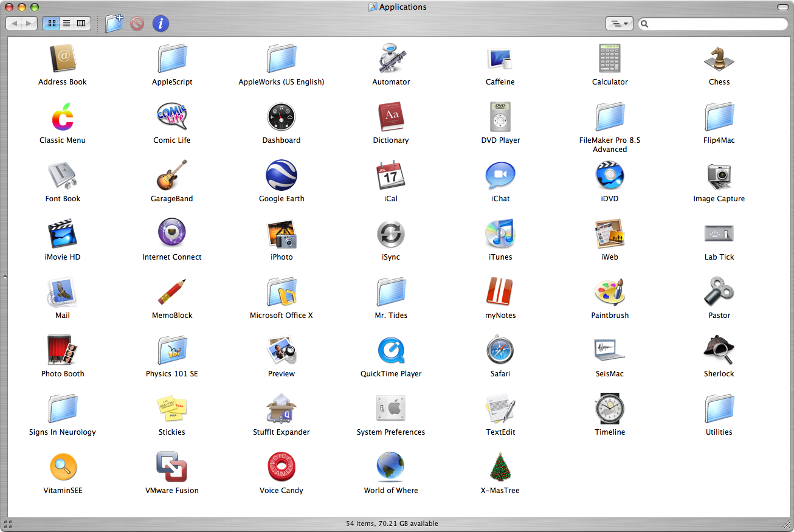Click the iWeb icon
794x532 pixels.
[610, 234]
